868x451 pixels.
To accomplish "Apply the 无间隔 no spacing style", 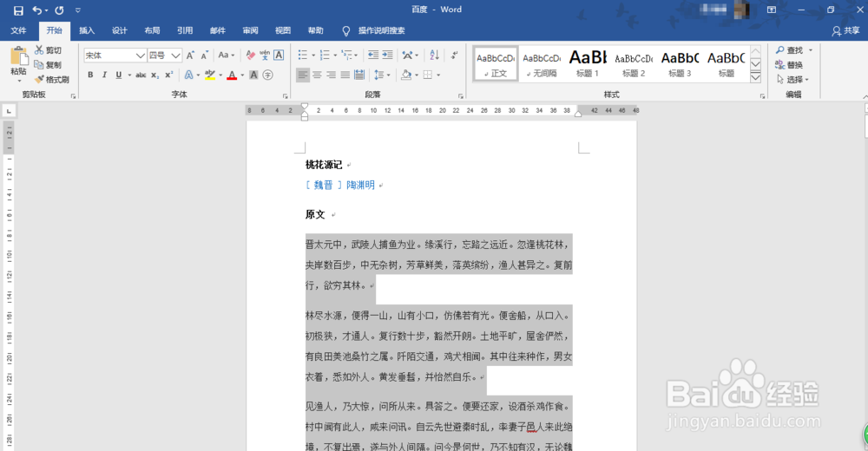I will pos(542,63).
